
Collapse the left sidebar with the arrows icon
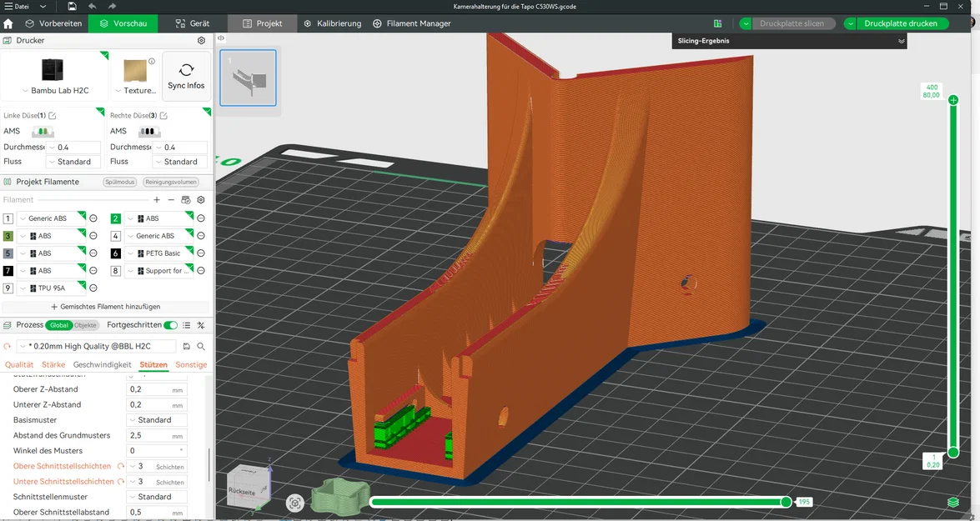click(x=221, y=38)
